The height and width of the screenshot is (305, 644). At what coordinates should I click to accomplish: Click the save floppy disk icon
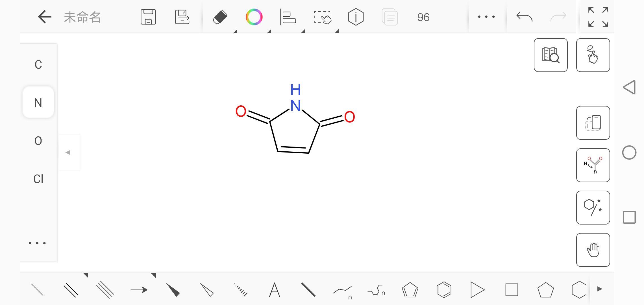point(148,17)
